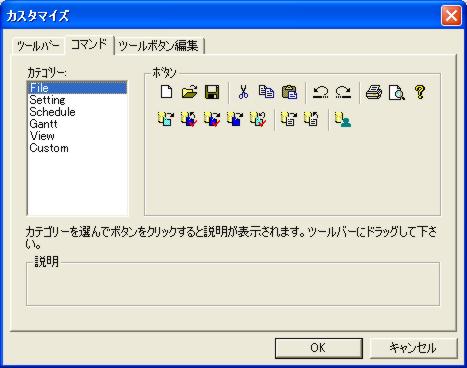Choose the Setting category
Image resolution: width=467 pixels, height=368 pixels.
[77, 100]
